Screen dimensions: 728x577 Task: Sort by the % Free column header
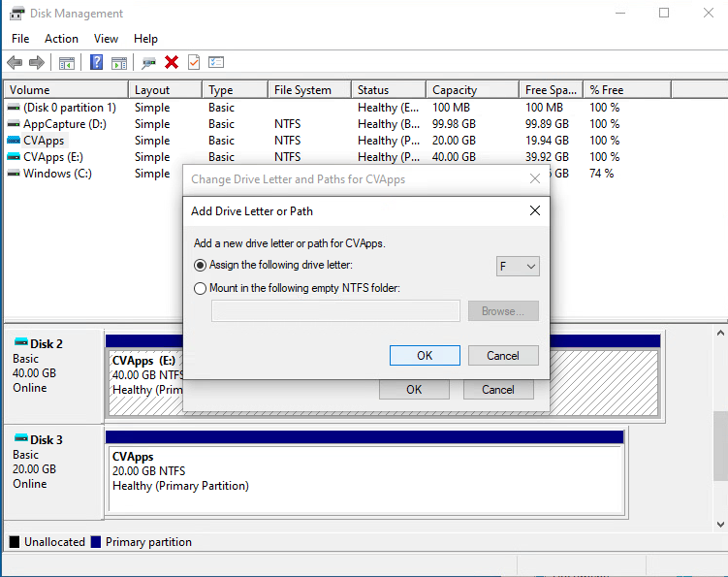click(x=627, y=89)
